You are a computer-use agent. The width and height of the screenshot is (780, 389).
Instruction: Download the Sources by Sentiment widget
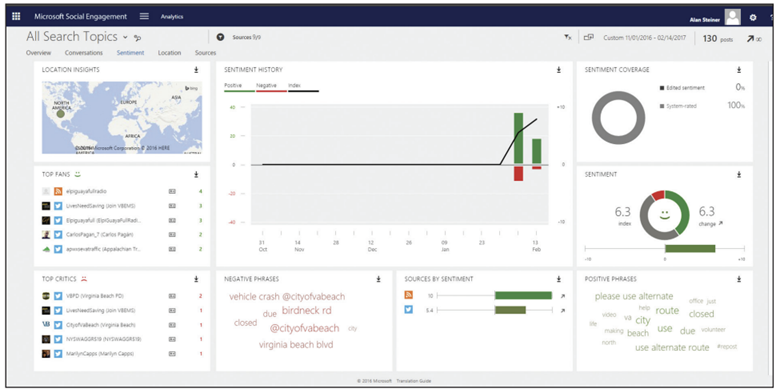[x=558, y=279]
